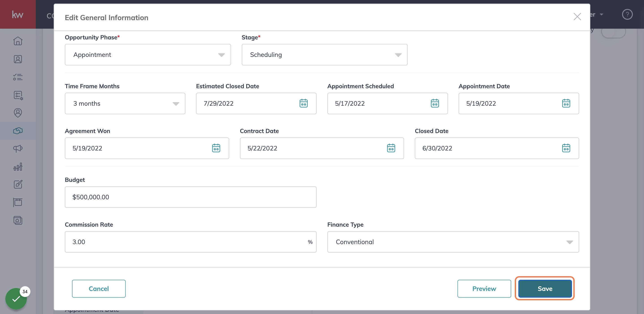Image resolution: width=644 pixels, height=314 pixels.
Task: Click the Agreement Won 5/19/2022 field
Action: (147, 148)
